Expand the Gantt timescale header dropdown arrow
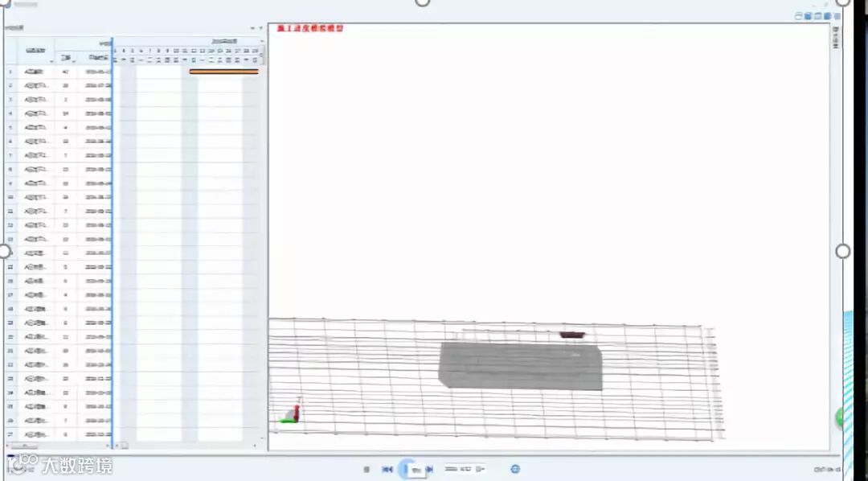Image resolution: width=868 pixels, height=481 pixels. 262,42
